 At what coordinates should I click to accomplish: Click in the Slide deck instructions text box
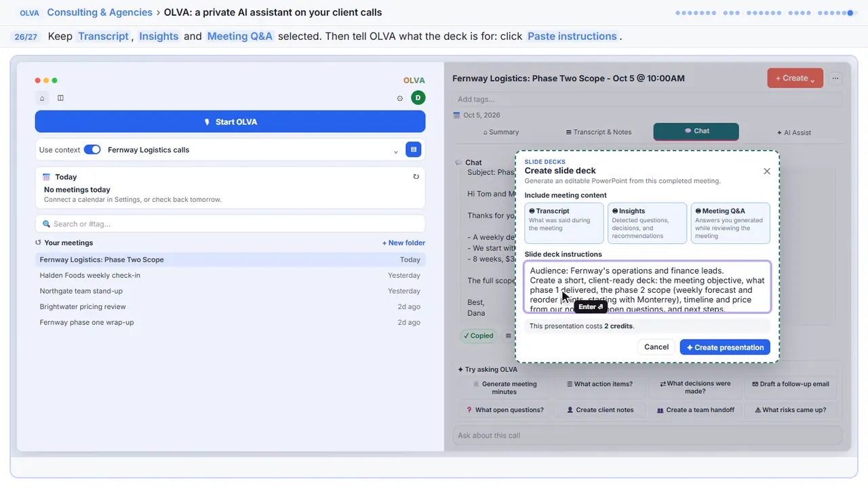click(x=648, y=287)
